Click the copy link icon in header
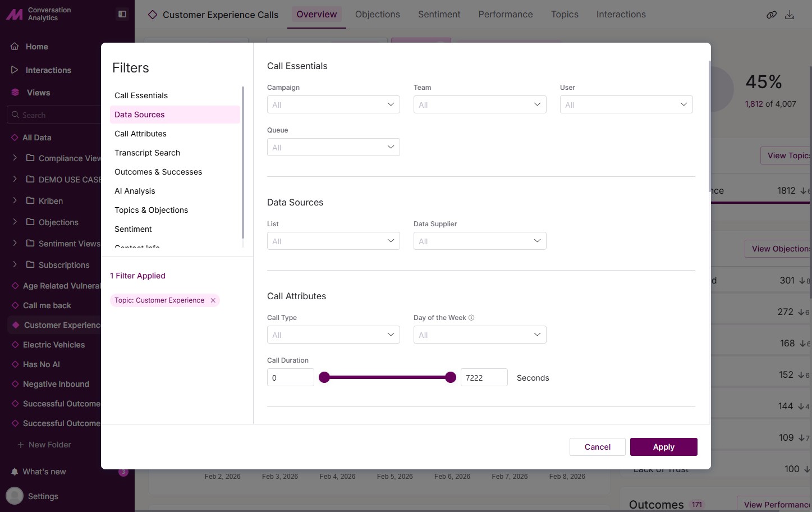This screenshot has height=512, width=812. (x=772, y=15)
